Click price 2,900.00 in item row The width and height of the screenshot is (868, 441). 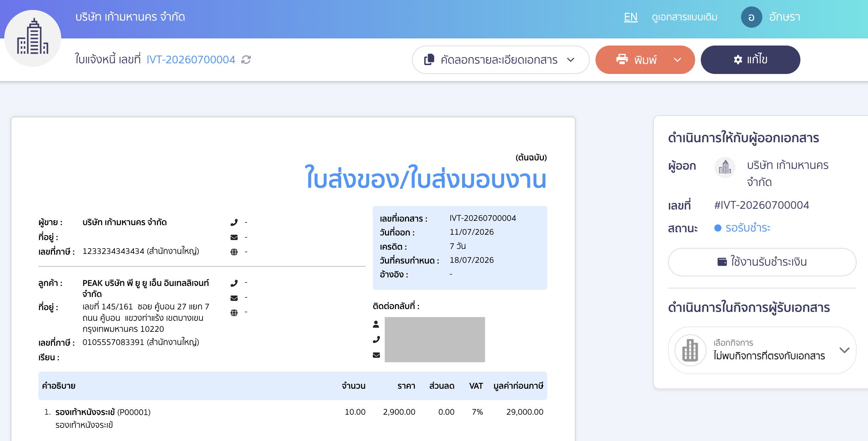pos(399,412)
